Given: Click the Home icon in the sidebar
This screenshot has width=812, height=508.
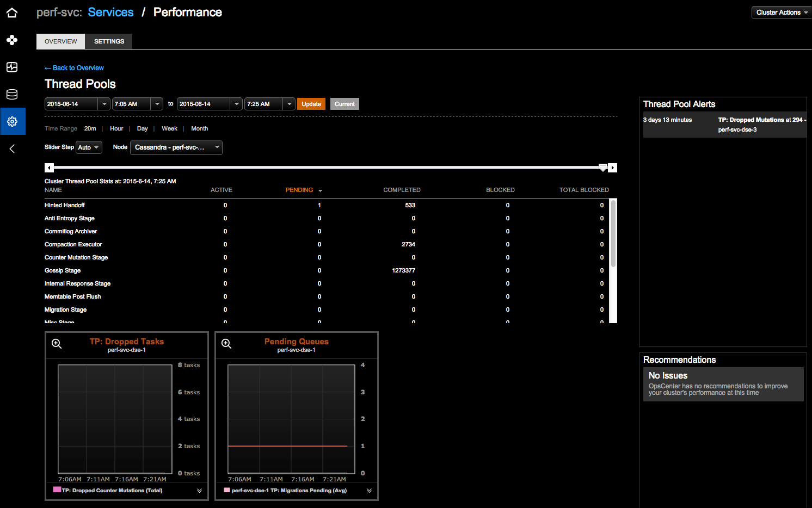Looking at the screenshot, I should [x=12, y=12].
